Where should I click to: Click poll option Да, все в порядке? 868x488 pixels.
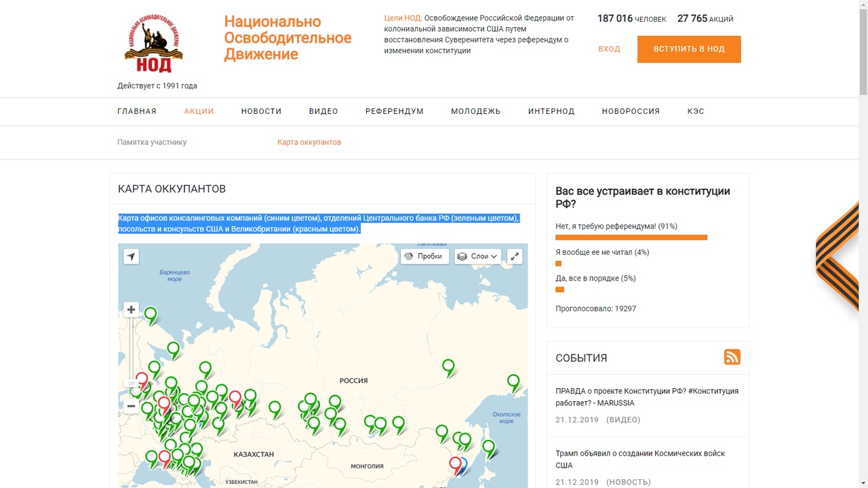(595, 279)
